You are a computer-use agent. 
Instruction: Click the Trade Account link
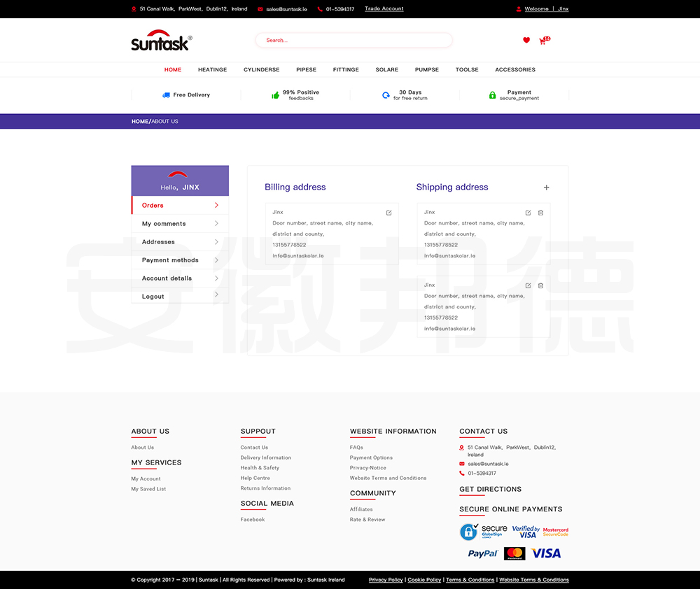384,9
